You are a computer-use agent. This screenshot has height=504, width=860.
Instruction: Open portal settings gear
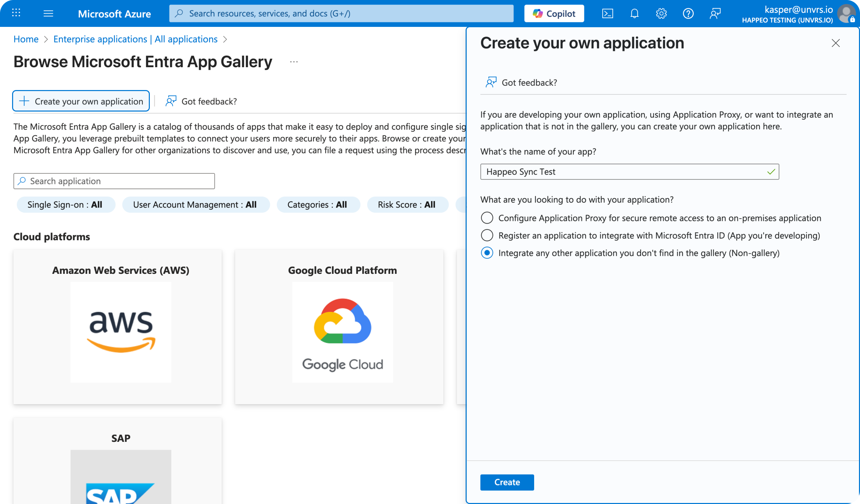(661, 13)
